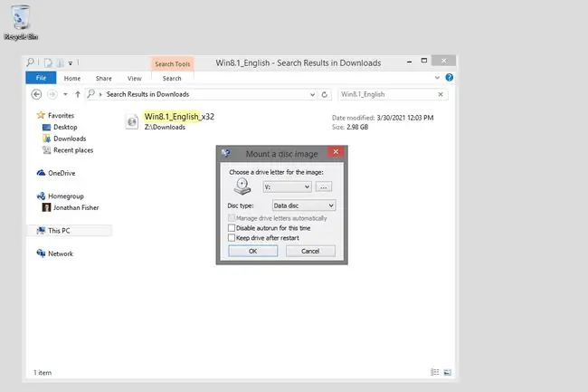The height and width of the screenshot is (392, 588).
Task: Go up one folder level with Up arrow
Action: (x=78, y=94)
